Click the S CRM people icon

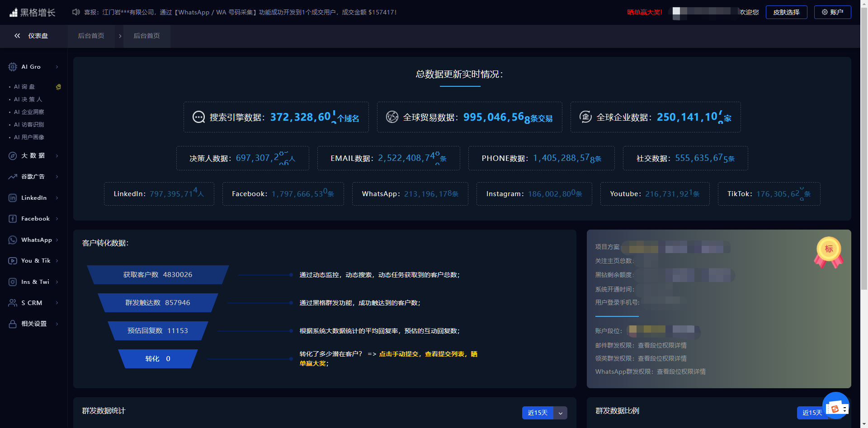[x=13, y=303]
